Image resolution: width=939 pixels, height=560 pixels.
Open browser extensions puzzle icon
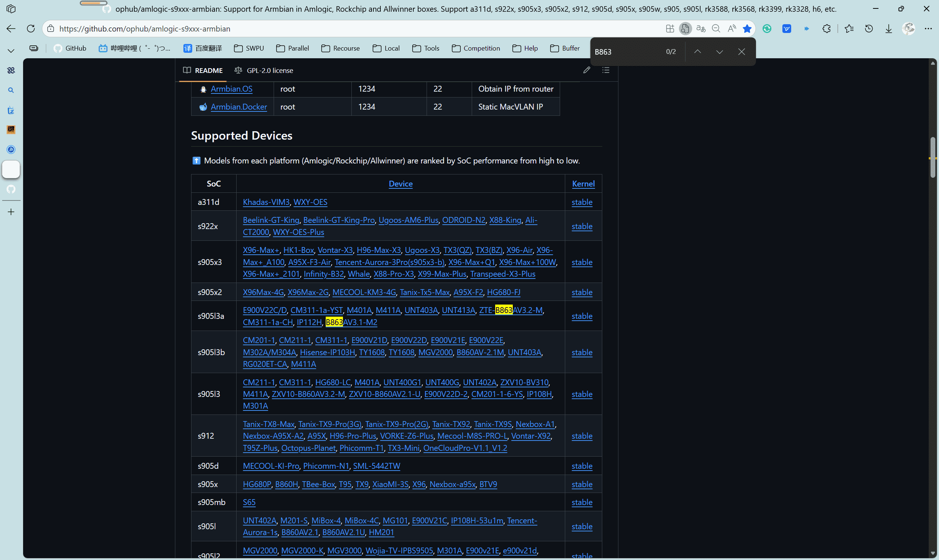tap(826, 29)
